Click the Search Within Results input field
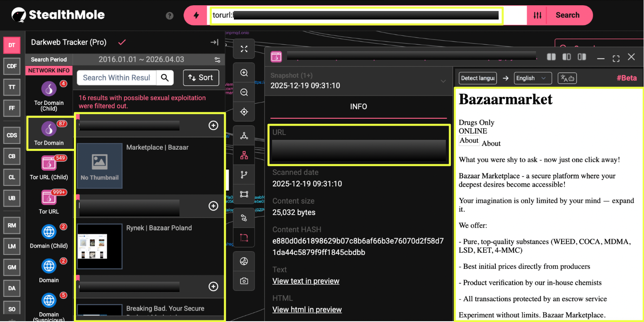The image size is (644, 322). pos(117,78)
